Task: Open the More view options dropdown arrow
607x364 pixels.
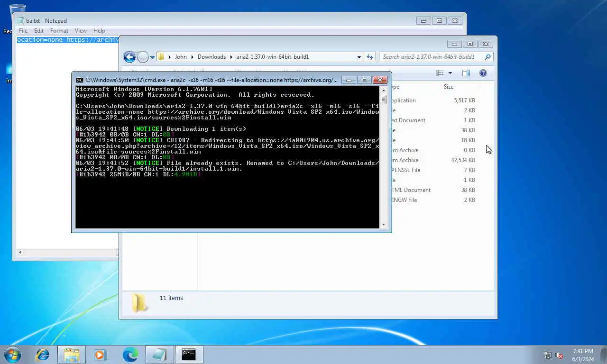Action: pyautogui.click(x=450, y=73)
